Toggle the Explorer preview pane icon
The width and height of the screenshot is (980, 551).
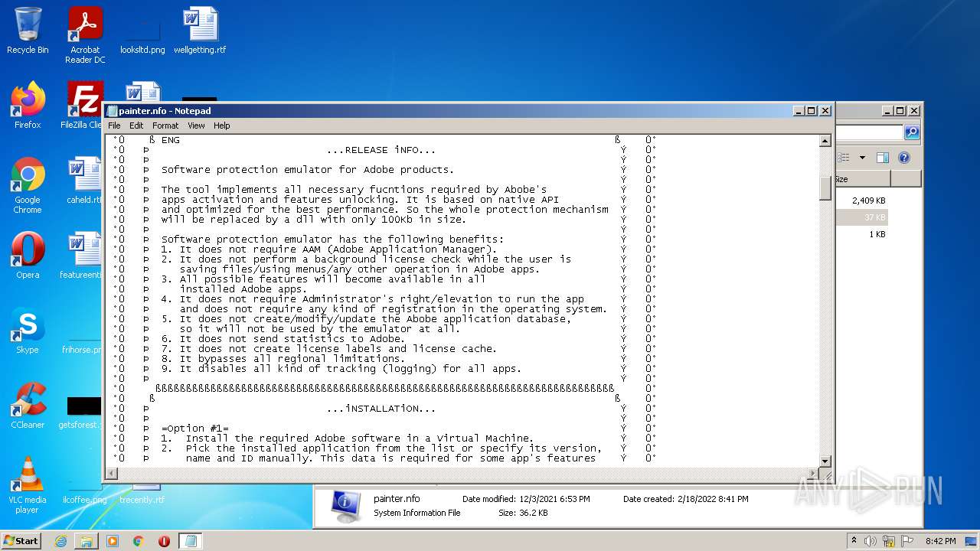(x=882, y=158)
